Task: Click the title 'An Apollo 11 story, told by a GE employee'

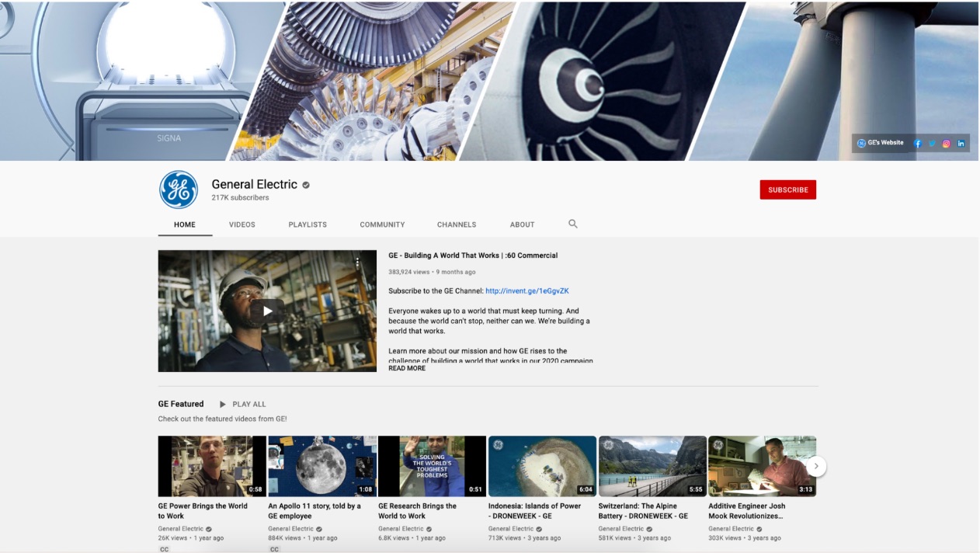Action: [315, 511]
